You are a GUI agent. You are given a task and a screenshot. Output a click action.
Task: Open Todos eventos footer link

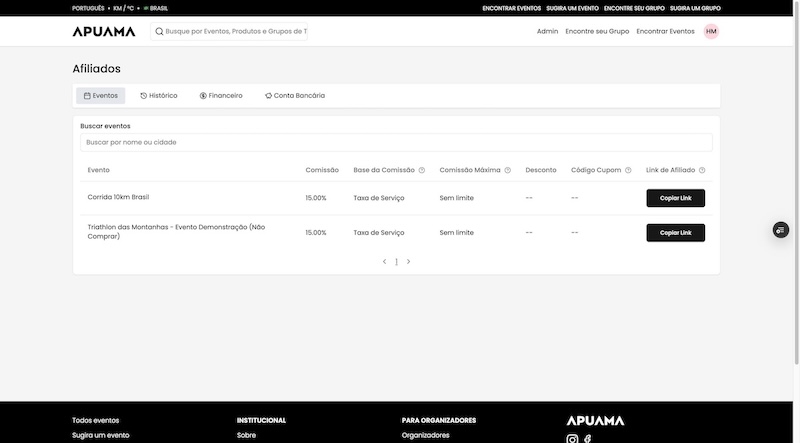(x=95, y=421)
